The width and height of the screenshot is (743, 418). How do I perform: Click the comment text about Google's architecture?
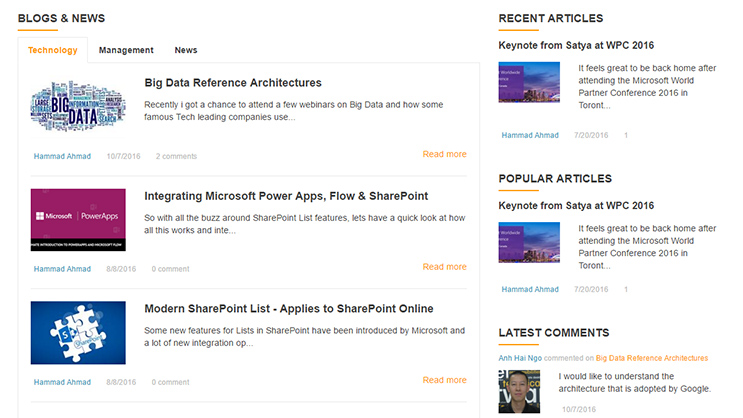(634, 382)
